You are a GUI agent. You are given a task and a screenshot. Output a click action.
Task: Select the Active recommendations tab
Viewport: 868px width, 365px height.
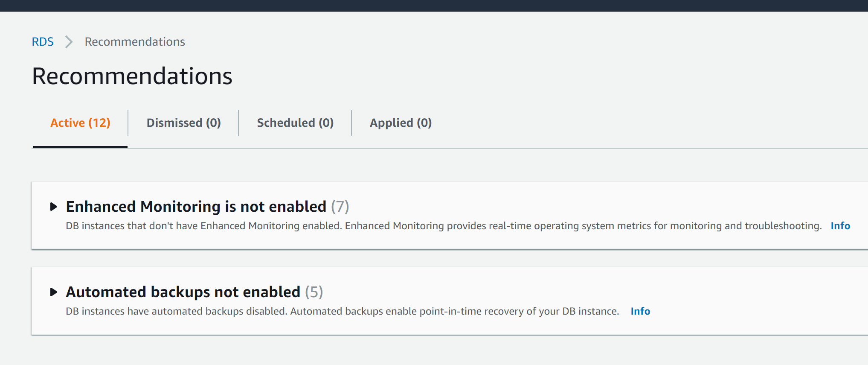[80, 123]
